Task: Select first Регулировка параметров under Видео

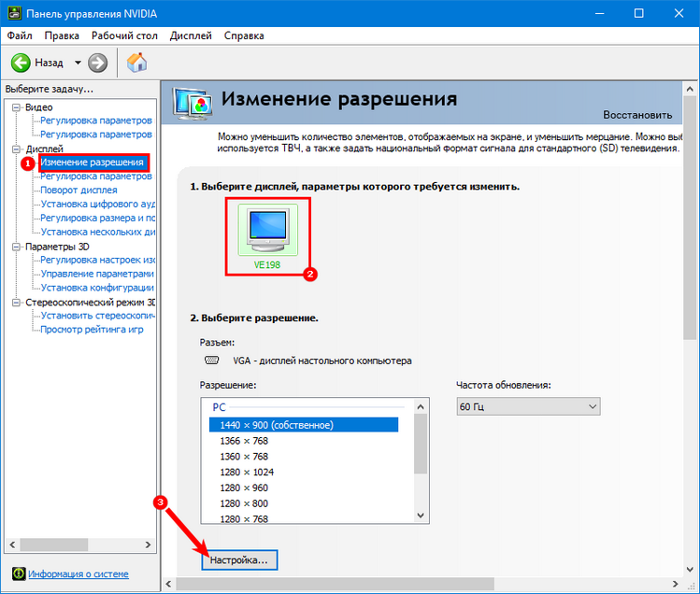Action: [96, 120]
